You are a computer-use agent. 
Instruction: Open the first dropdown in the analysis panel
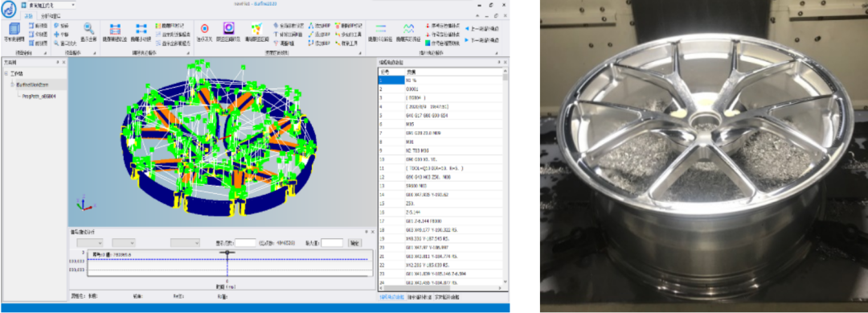coord(90,243)
